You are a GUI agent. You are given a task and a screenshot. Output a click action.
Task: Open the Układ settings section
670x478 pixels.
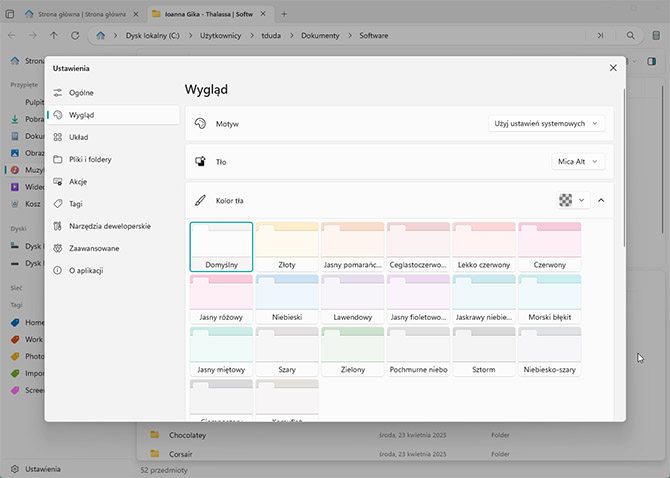pyautogui.click(x=113, y=137)
